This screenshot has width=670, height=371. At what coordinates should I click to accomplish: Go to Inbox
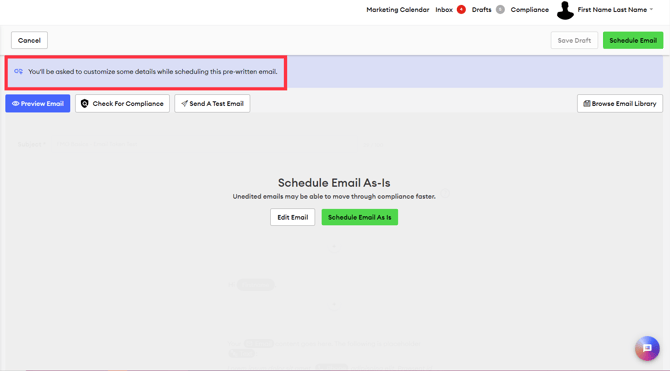tap(444, 9)
